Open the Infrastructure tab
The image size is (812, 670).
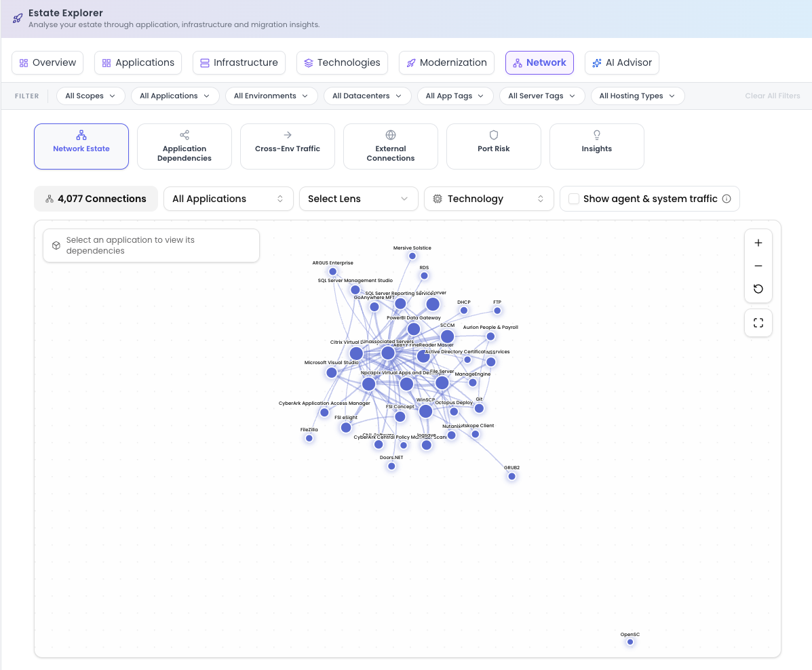239,62
